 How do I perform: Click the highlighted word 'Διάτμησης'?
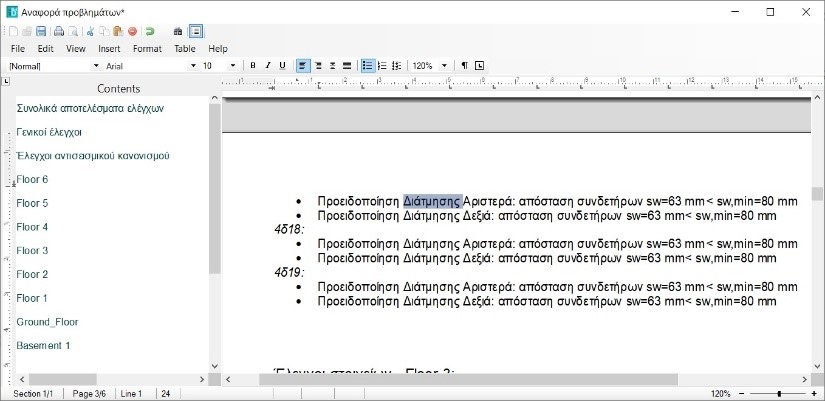pyautogui.click(x=432, y=202)
